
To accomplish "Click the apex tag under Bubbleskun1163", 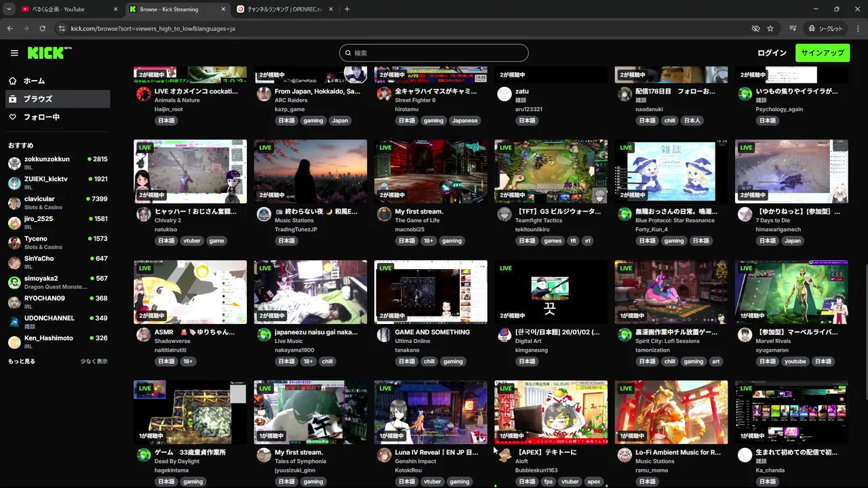I will (x=594, y=481).
